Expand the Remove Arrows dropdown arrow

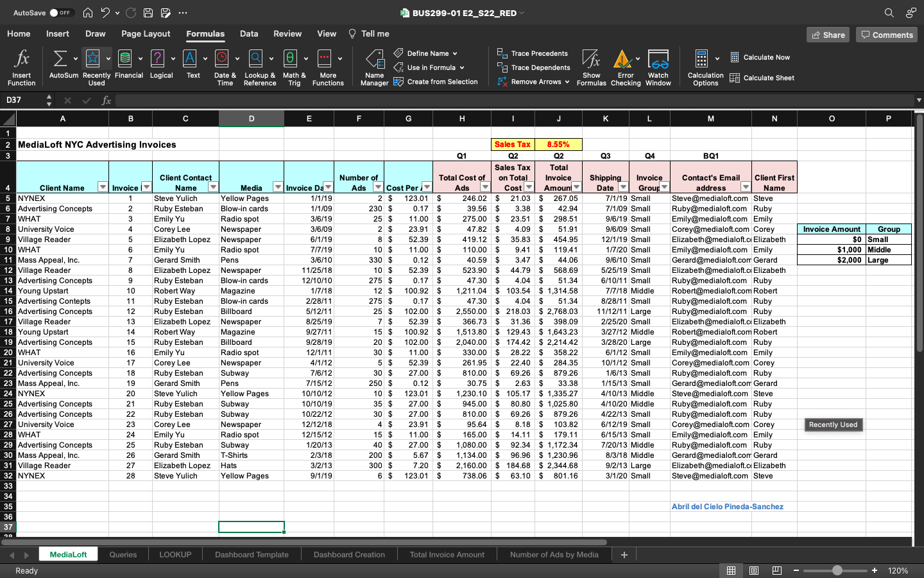tap(567, 82)
